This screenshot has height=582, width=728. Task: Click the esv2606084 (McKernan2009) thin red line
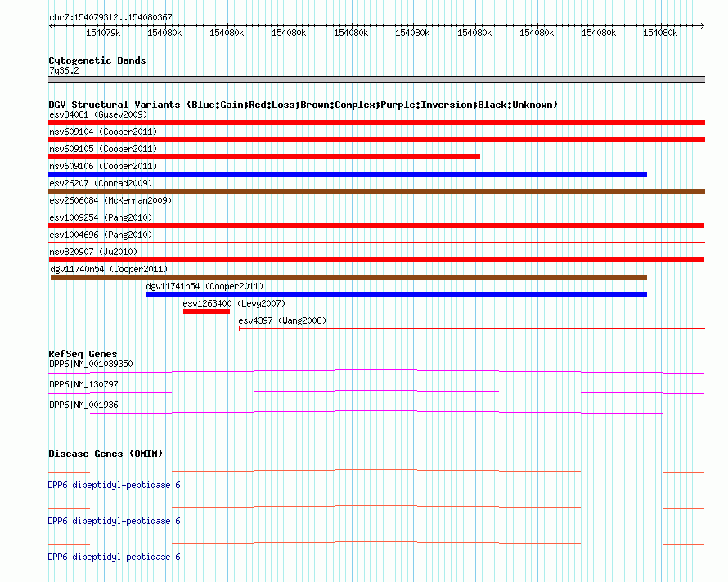pyautogui.click(x=376, y=208)
